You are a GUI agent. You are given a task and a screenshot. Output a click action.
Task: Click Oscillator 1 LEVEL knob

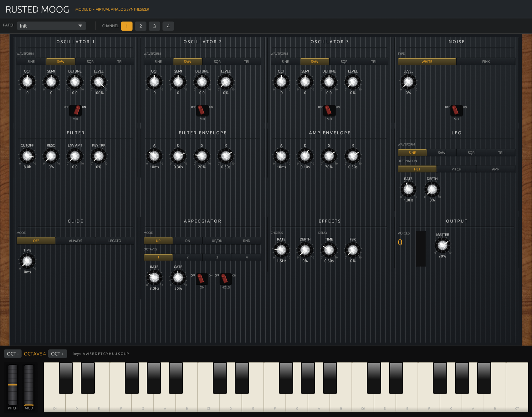coord(99,82)
